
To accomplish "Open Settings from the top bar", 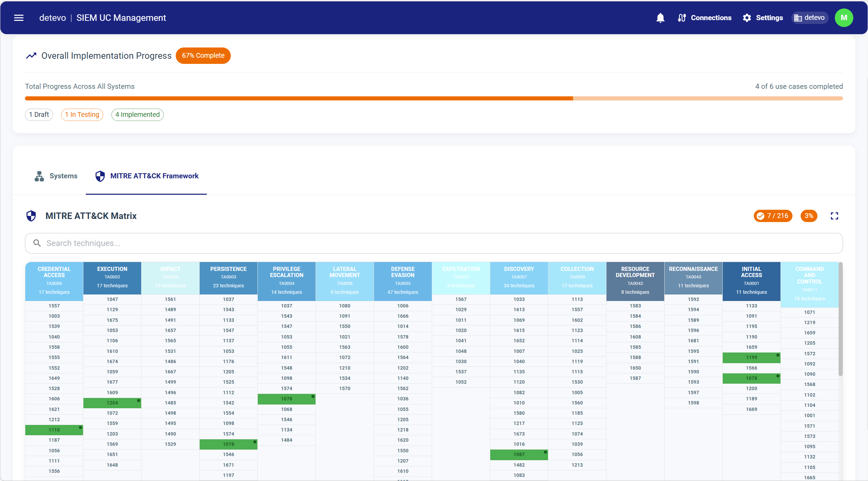I will point(763,18).
